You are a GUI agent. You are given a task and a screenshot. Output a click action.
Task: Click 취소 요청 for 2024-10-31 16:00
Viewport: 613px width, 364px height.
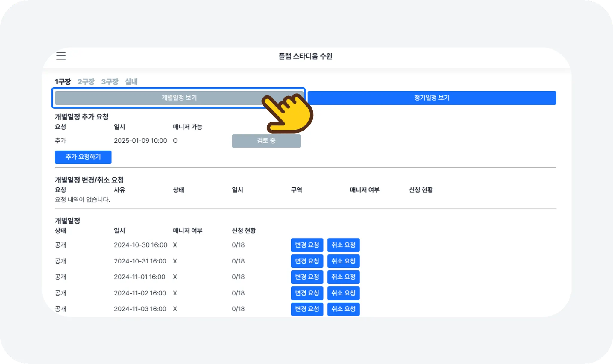point(343,261)
